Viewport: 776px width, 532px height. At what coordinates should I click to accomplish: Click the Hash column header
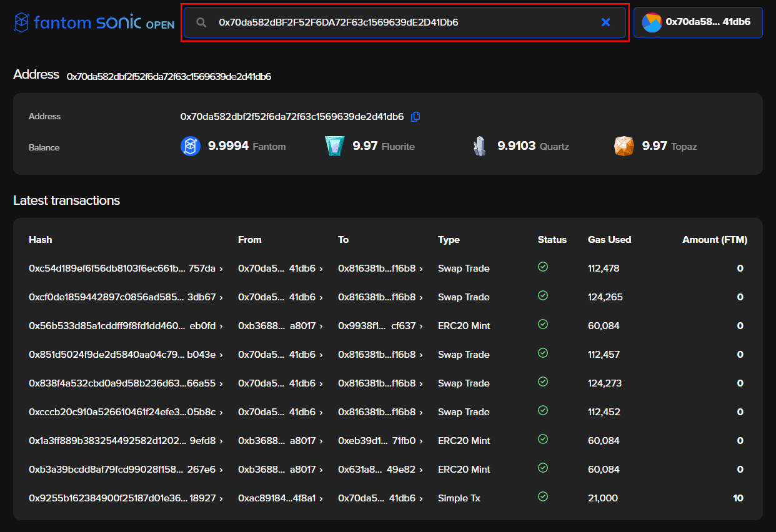click(x=41, y=240)
